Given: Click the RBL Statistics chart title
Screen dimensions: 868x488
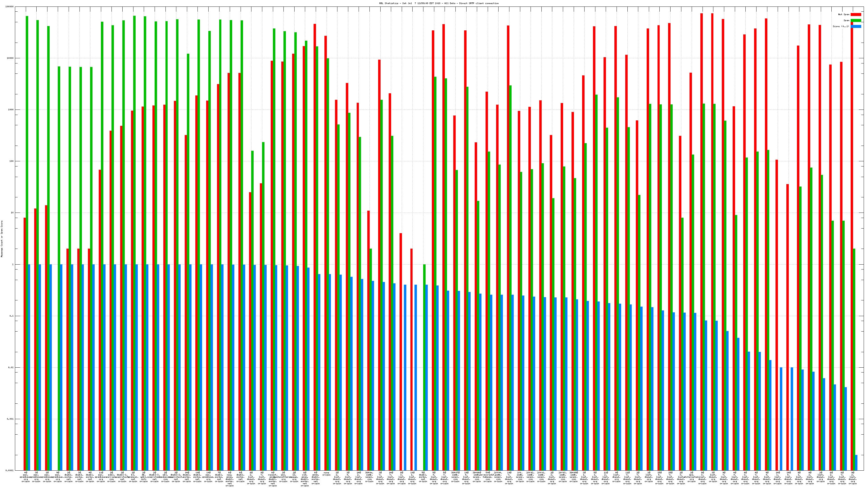Looking at the screenshot, I should pyautogui.click(x=439, y=3).
